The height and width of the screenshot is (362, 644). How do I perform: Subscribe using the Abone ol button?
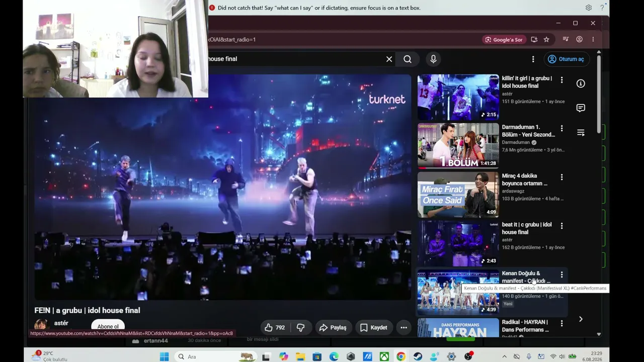pos(108,326)
